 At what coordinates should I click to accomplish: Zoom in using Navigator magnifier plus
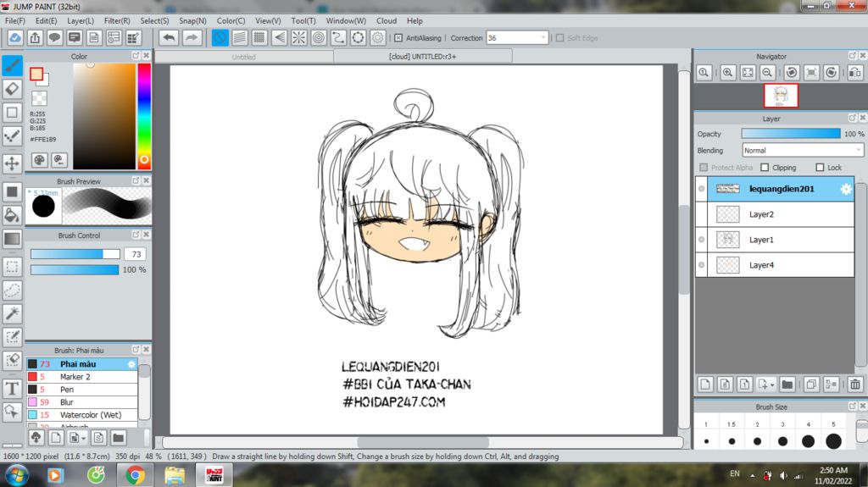[x=727, y=73]
